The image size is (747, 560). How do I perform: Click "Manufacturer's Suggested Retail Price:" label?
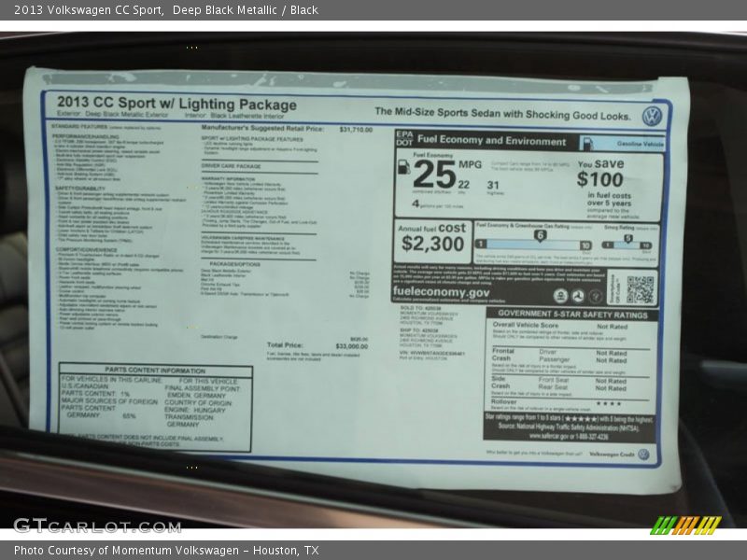262,128
